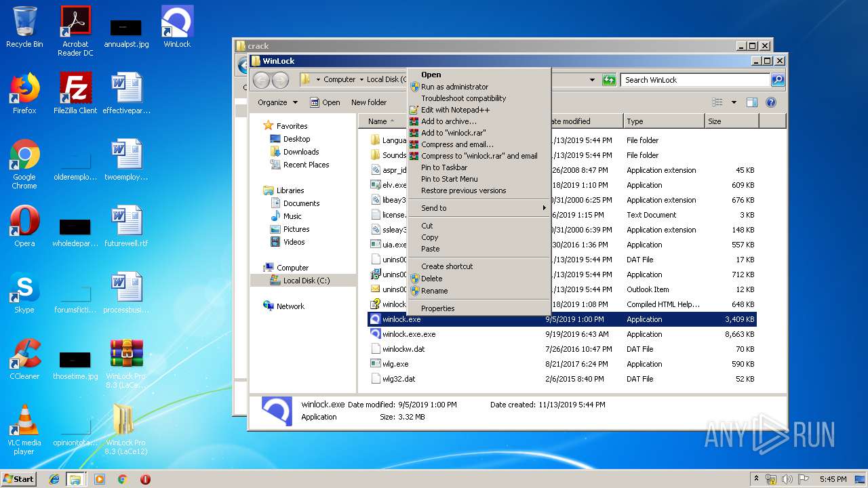Select the futurewell.rtf document icon
Image resolution: width=868 pixels, height=488 pixels.
[126, 226]
